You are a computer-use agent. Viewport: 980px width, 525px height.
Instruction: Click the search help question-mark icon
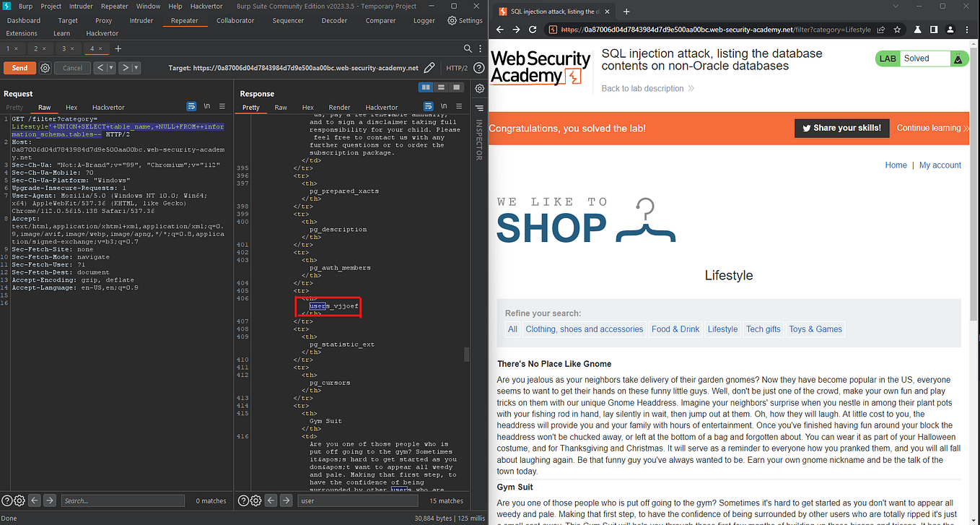point(243,500)
